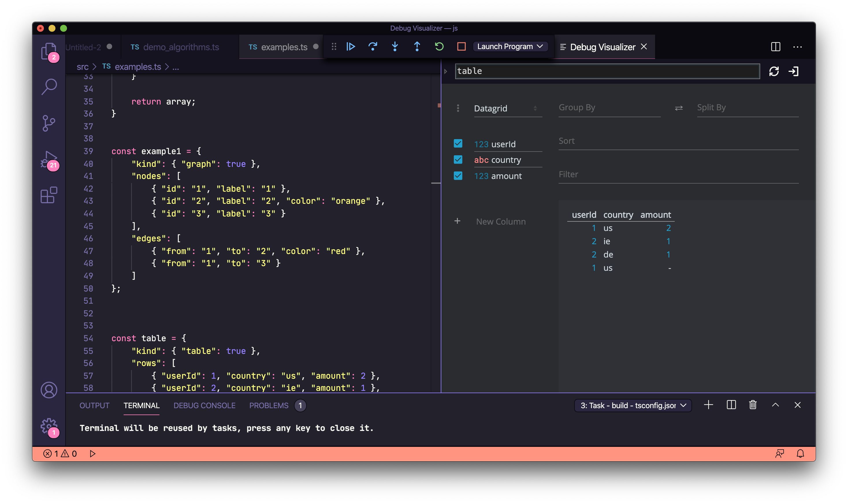Toggle the amount column checkbox
848x504 pixels.
coord(458,176)
